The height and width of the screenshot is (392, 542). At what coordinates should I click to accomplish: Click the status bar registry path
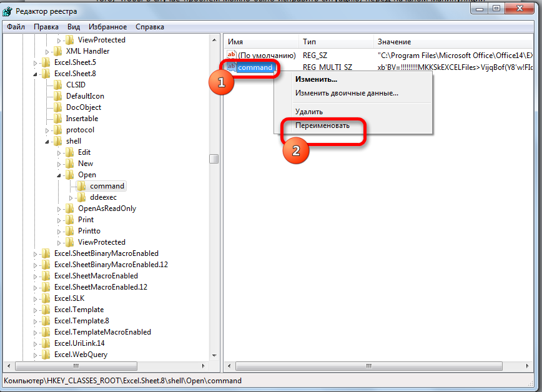point(123,381)
